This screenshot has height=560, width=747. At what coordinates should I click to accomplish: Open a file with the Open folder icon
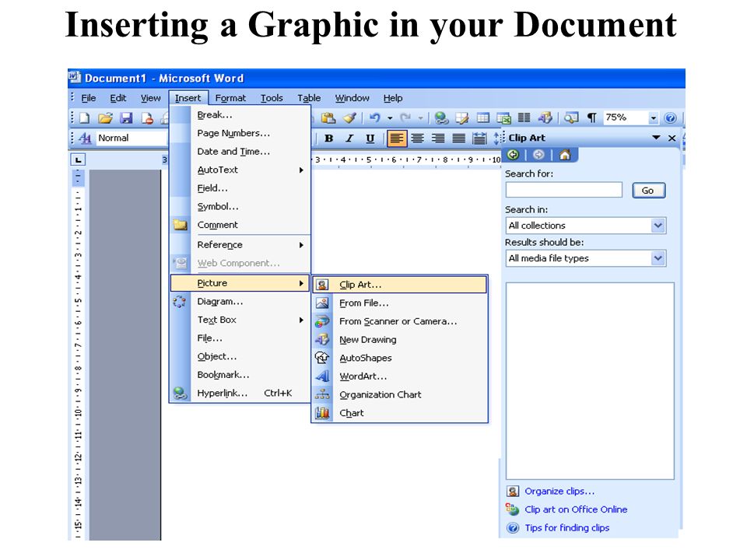point(105,118)
